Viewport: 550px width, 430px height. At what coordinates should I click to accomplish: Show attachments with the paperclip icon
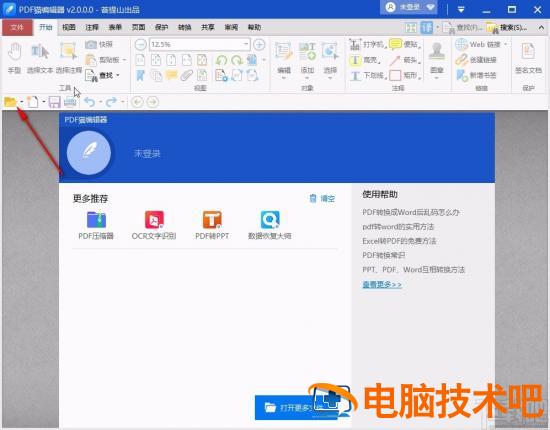pyautogui.click(x=187, y=75)
